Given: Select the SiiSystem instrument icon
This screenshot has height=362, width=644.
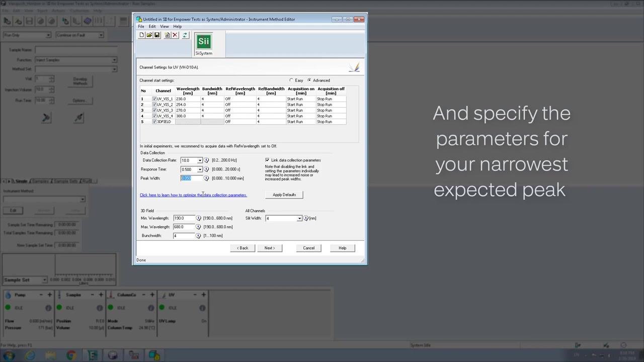Looking at the screenshot, I should (204, 44).
